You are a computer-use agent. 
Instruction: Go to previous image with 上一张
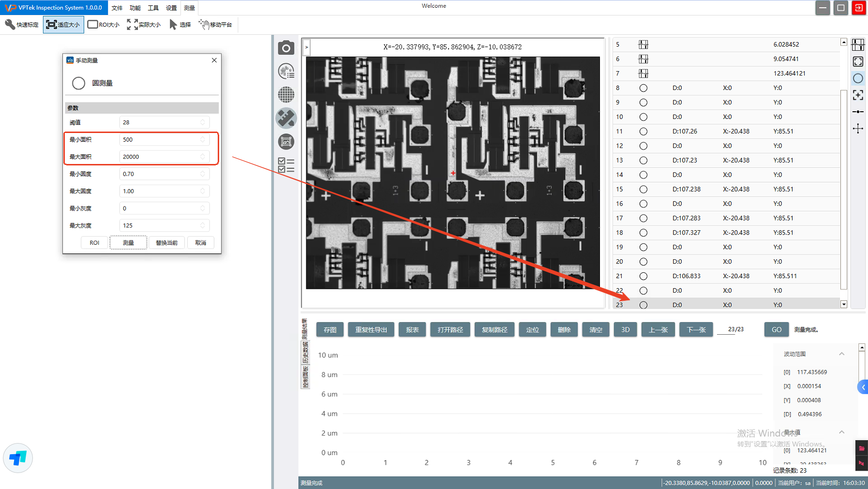(x=658, y=329)
